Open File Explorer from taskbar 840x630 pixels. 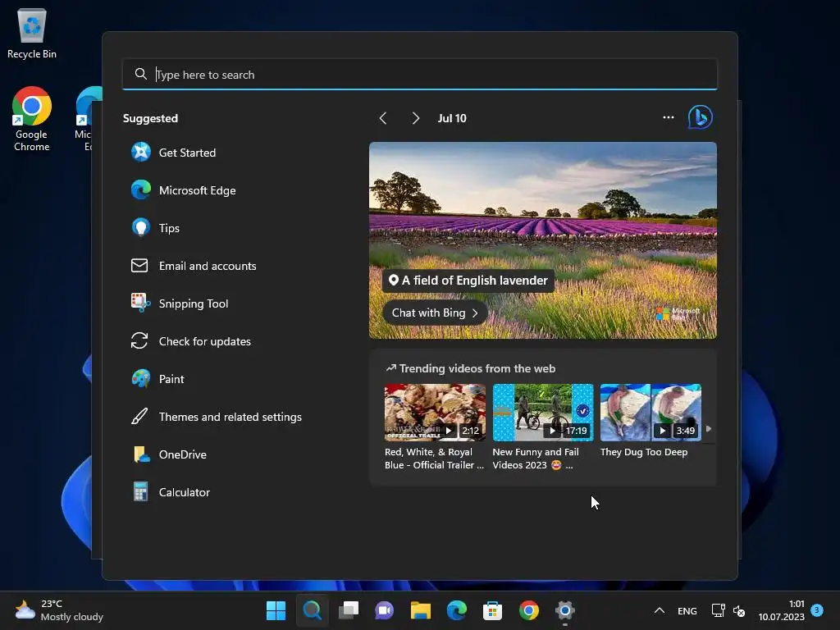421,610
